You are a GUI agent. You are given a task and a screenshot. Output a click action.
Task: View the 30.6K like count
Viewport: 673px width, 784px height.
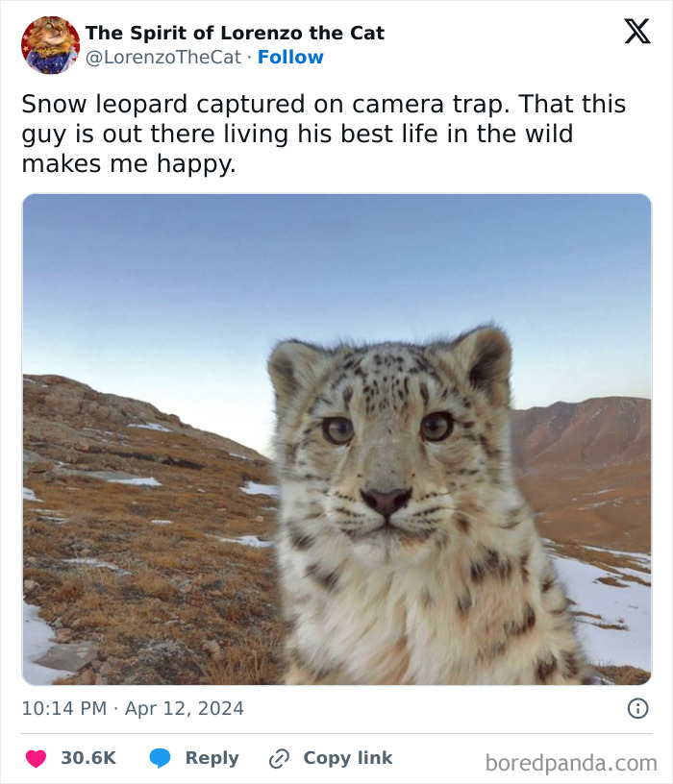88,758
